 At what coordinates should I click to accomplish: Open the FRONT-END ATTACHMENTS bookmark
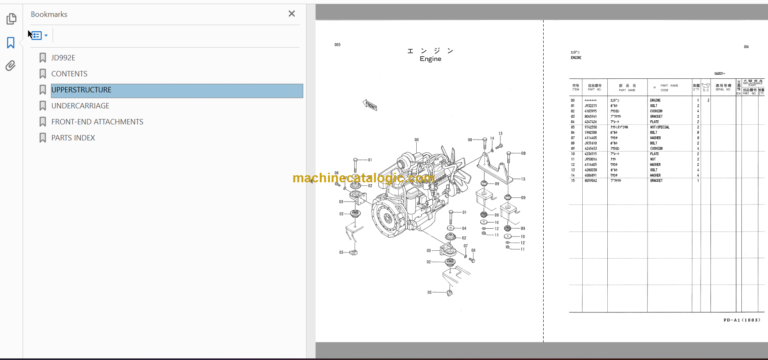click(x=97, y=122)
